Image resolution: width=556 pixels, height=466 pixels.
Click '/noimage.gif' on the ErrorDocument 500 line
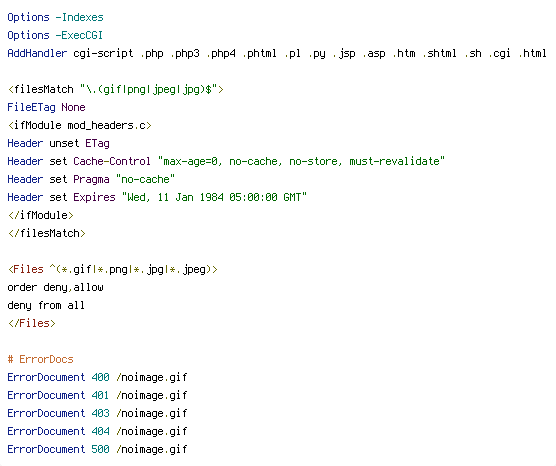[x=151, y=450]
